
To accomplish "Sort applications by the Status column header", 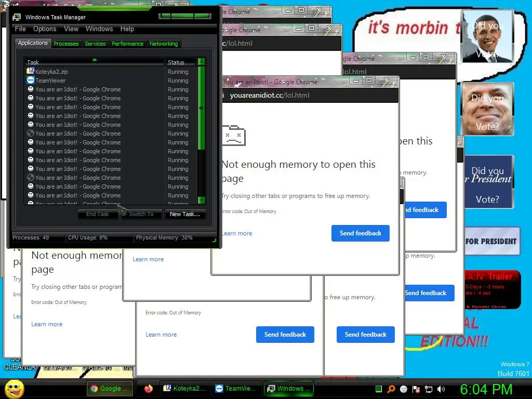I will [x=180, y=62].
